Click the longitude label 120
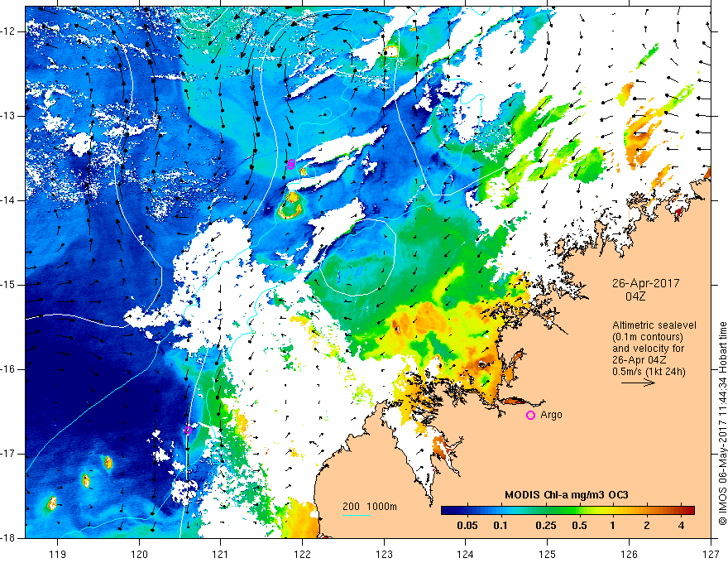The height and width of the screenshot is (563, 728). [139, 554]
